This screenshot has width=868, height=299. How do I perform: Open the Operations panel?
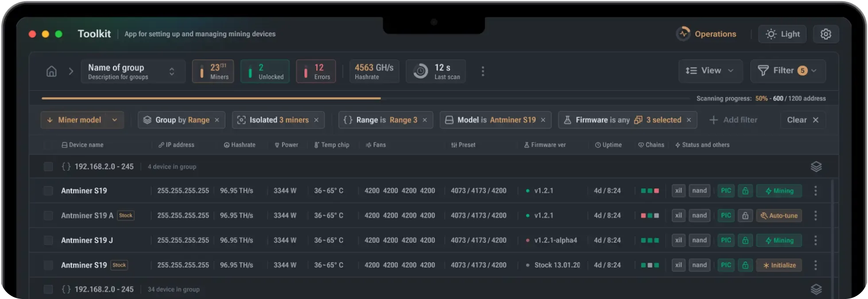(x=706, y=34)
